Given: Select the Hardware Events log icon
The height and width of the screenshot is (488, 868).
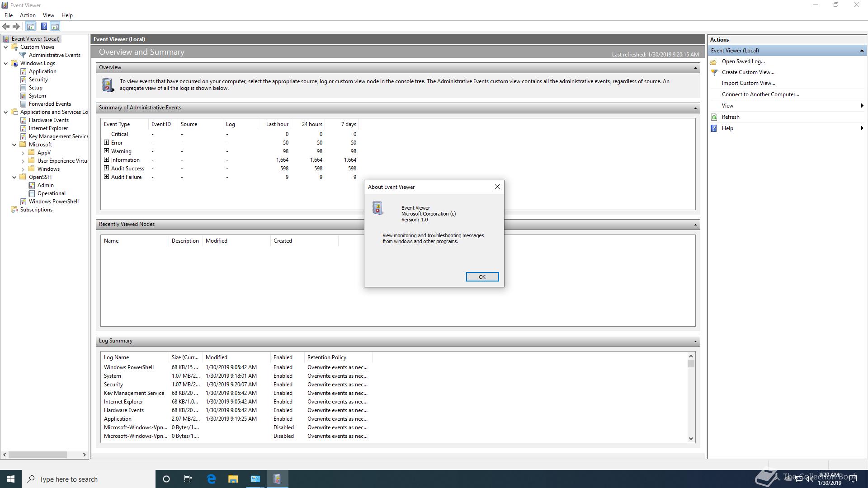Looking at the screenshot, I should (x=23, y=120).
